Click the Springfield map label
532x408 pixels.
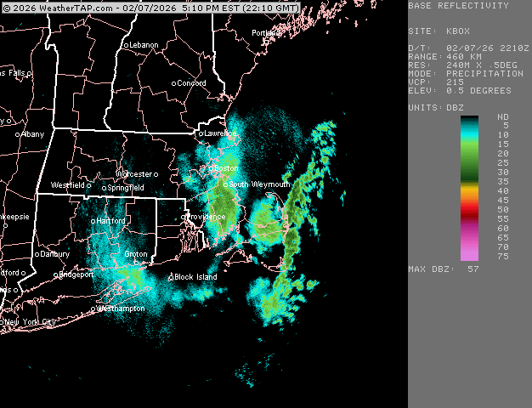tap(126, 188)
